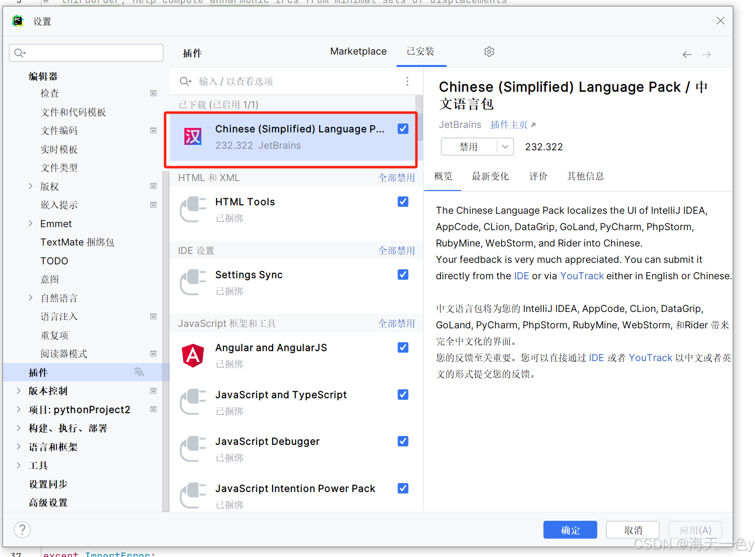The height and width of the screenshot is (557, 756).
Task: Select TODO in the settings tree
Action: click(54, 261)
